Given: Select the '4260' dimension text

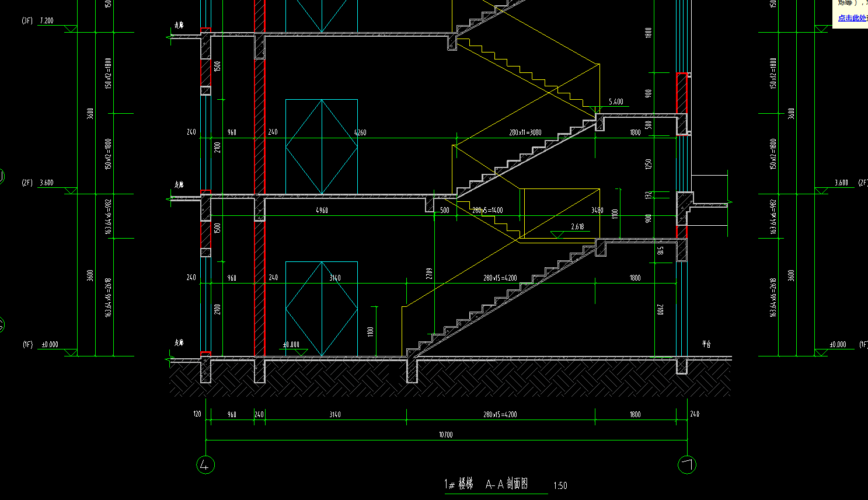Looking at the screenshot, I should tap(360, 132).
